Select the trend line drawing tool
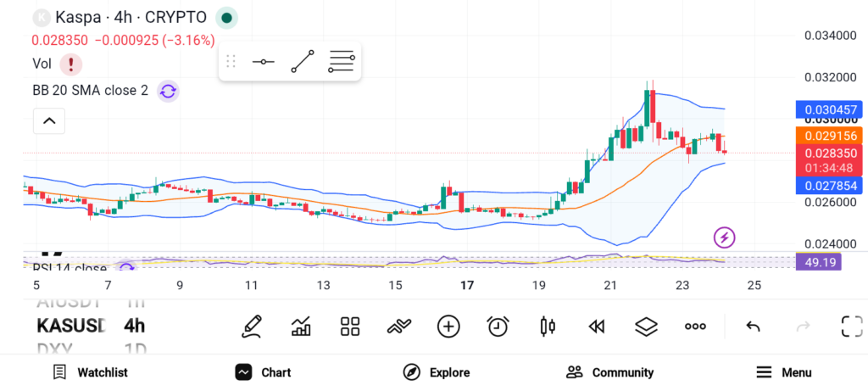This screenshot has height=391, width=868. point(303,61)
